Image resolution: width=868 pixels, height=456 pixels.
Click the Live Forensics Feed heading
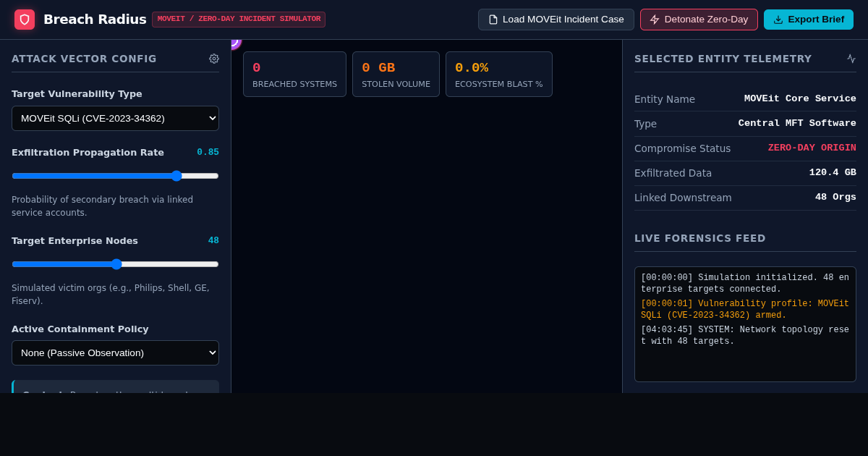tap(699, 238)
